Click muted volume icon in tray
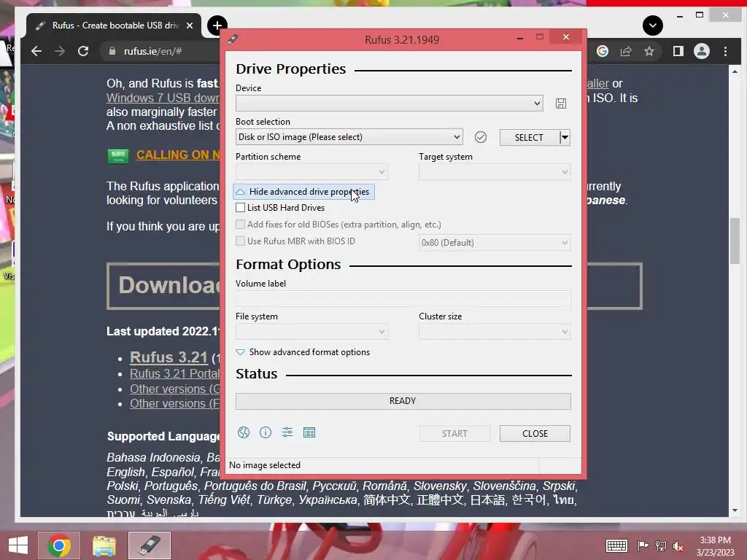747x560 pixels. click(678, 546)
